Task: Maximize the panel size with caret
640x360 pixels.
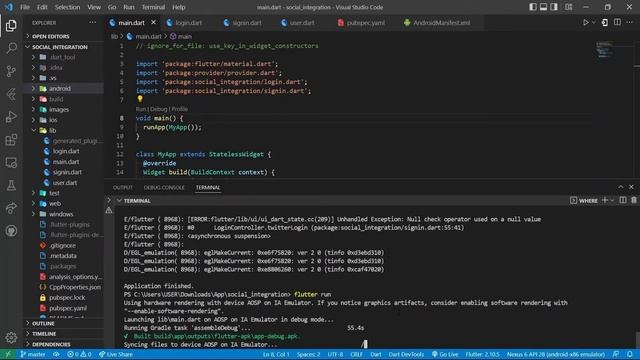Action: (621, 187)
